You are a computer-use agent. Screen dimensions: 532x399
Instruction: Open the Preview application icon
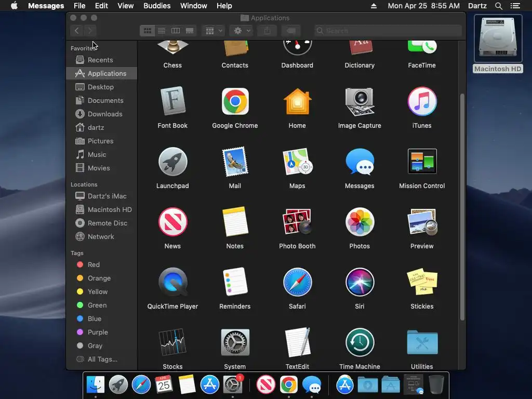tap(422, 221)
